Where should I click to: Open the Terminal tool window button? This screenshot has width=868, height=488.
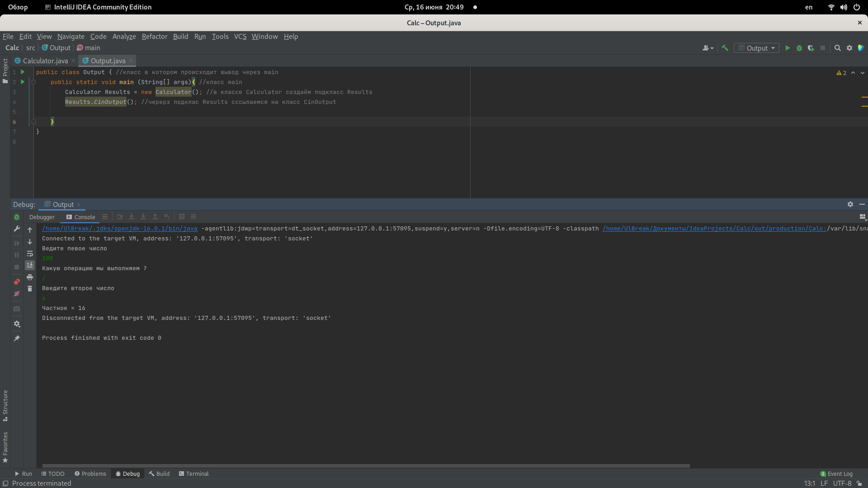(x=193, y=474)
